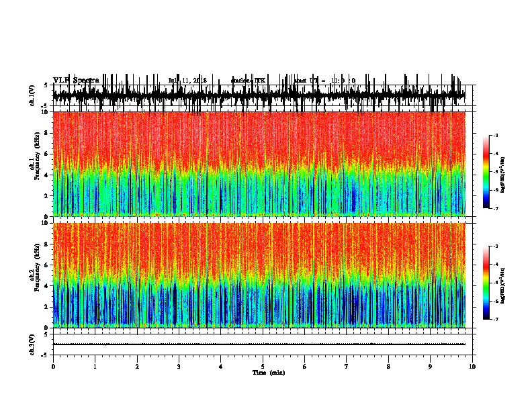Click the '2' kHz tick of ch.2 spectrogram

47,307
